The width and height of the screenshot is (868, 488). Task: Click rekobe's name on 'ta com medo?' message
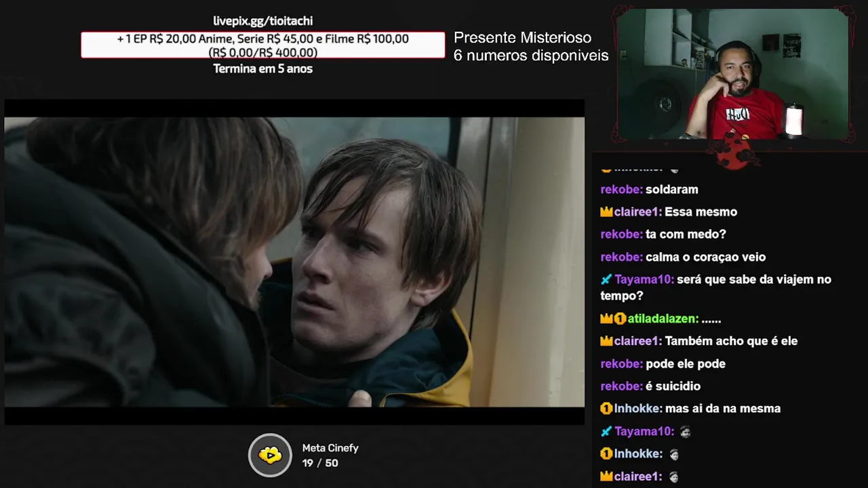click(621, 235)
